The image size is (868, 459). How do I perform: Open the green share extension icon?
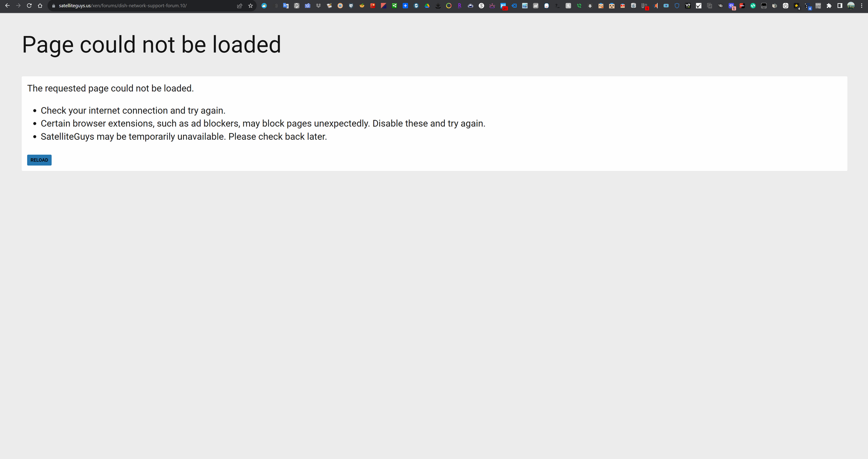coord(394,6)
